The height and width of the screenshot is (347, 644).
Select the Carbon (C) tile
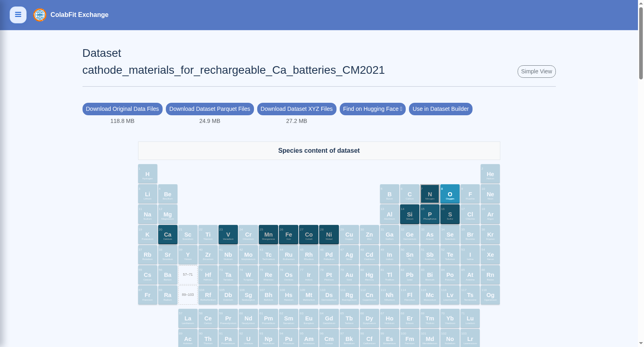(x=410, y=194)
